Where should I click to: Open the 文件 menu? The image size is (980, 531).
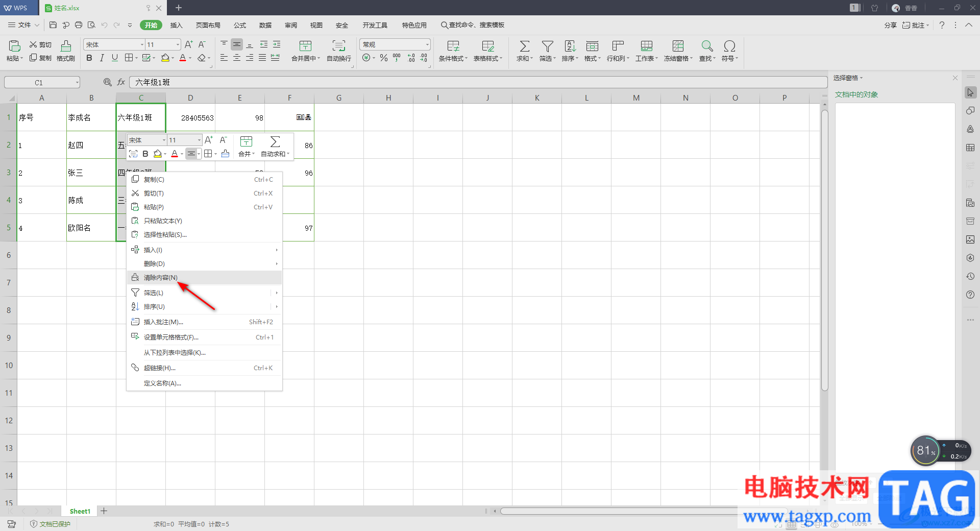coord(23,25)
